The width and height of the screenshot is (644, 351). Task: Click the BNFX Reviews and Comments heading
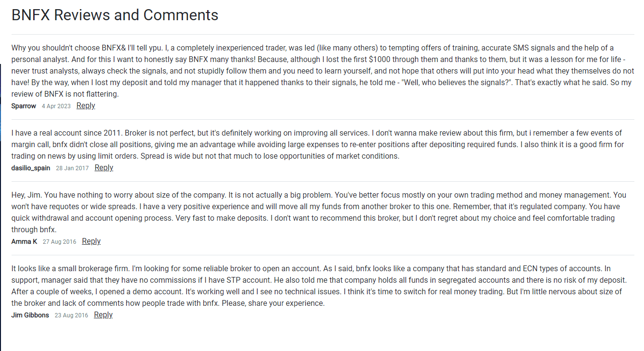pos(115,15)
